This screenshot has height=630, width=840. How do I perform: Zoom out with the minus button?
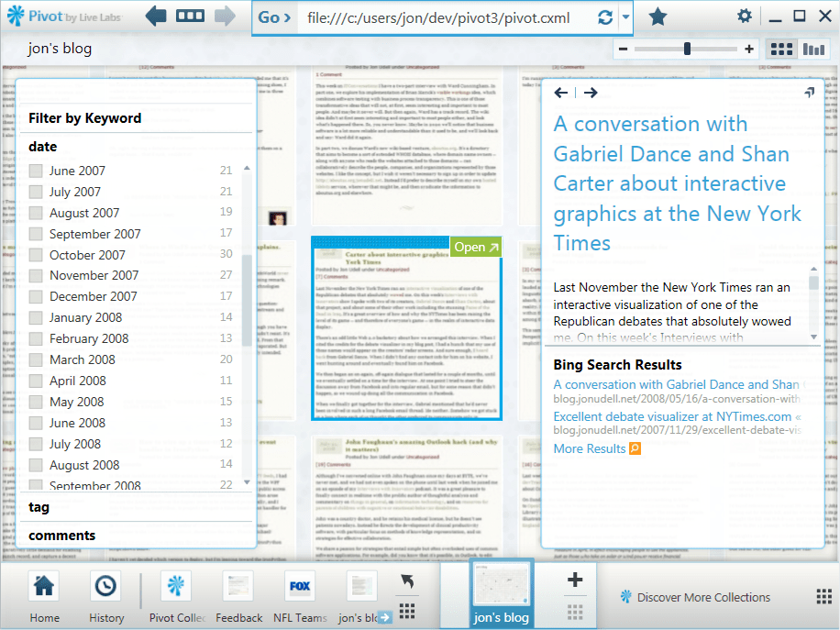pyautogui.click(x=623, y=50)
